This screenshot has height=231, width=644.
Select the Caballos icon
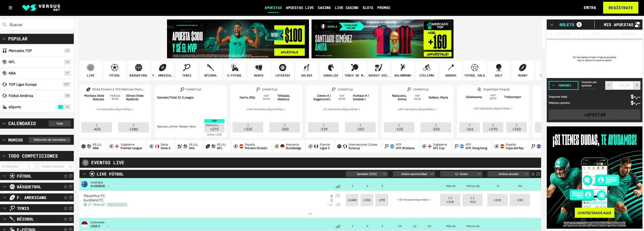tap(331, 70)
